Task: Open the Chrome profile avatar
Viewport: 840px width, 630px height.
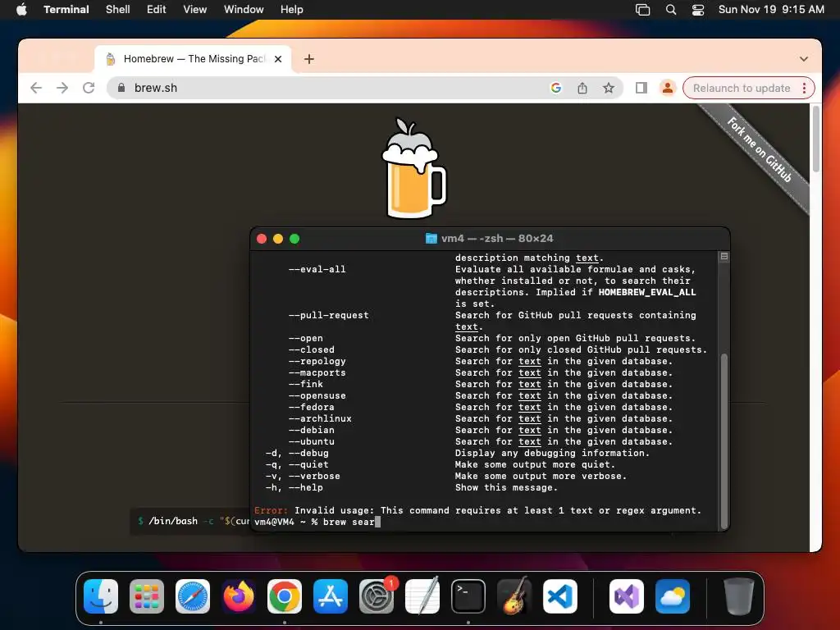Action: (x=668, y=88)
